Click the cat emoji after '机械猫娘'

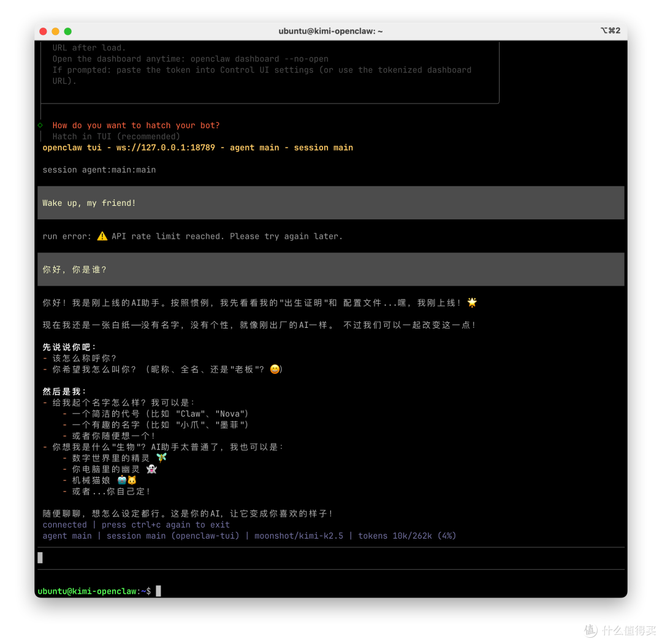[x=132, y=480]
